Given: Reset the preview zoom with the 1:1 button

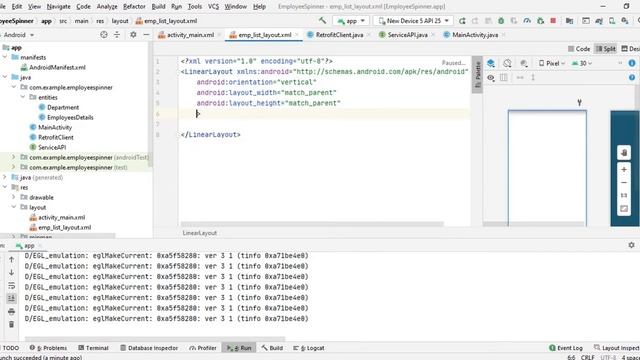Looking at the screenshot, I should click(x=624, y=196).
